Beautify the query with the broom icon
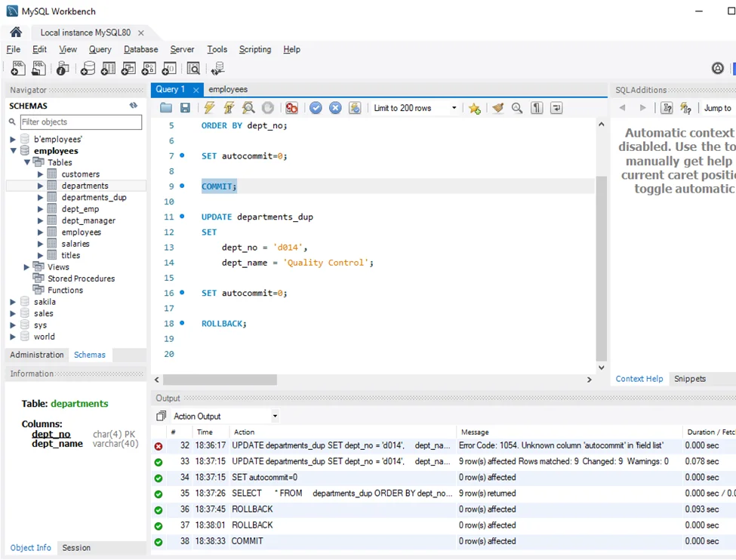This screenshot has width=736, height=560. (x=497, y=108)
